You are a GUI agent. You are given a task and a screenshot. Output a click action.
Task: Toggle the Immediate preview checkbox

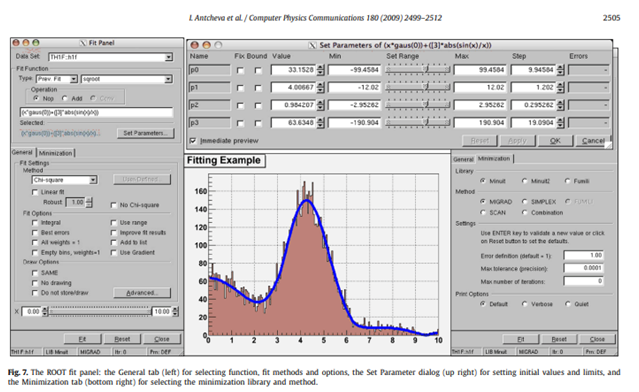[x=193, y=141]
